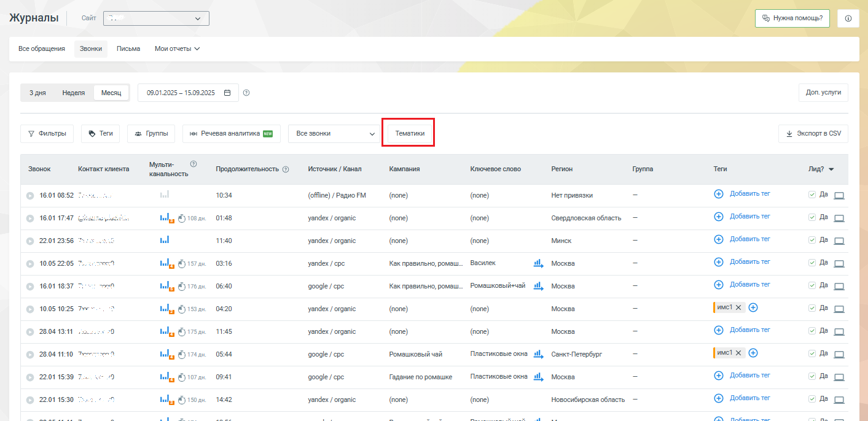Toggle lead checkbox for 10.05 10:25 call

812,308
